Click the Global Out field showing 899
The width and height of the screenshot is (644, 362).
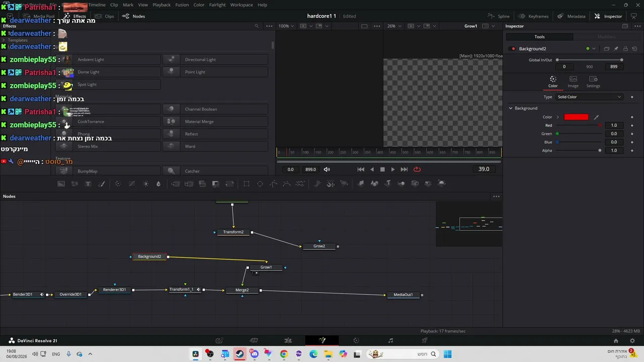[x=614, y=67]
